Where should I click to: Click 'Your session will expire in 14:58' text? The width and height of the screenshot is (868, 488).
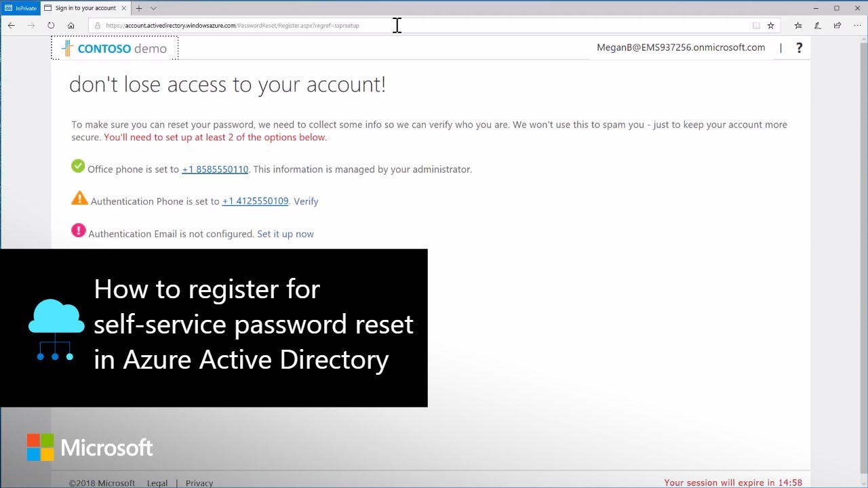(x=733, y=483)
